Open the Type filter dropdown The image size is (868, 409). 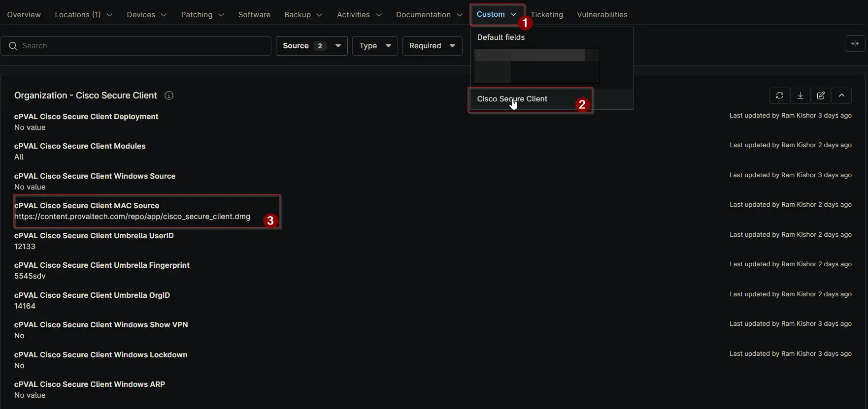(x=374, y=46)
